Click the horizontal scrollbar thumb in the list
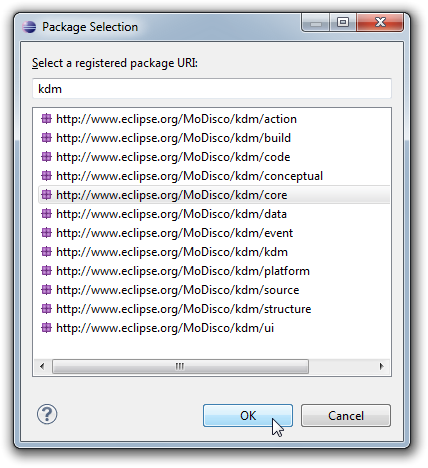 [180, 366]
